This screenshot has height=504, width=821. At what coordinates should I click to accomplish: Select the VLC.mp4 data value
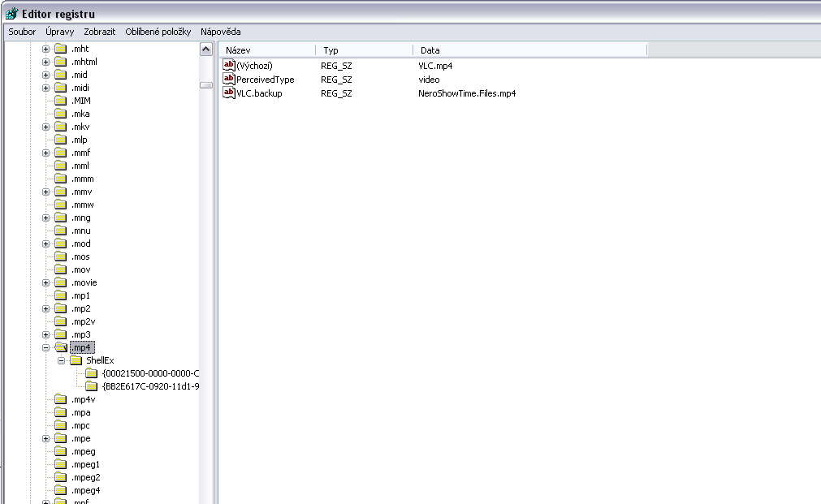435,66
